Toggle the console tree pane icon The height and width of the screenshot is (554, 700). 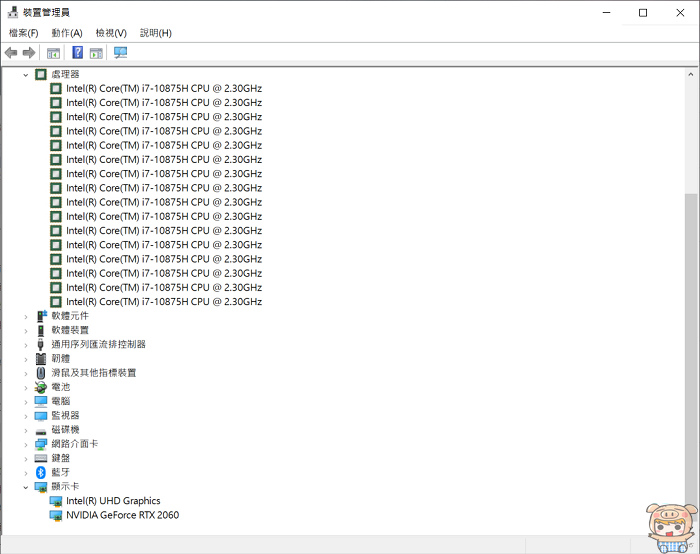(53, 53)
